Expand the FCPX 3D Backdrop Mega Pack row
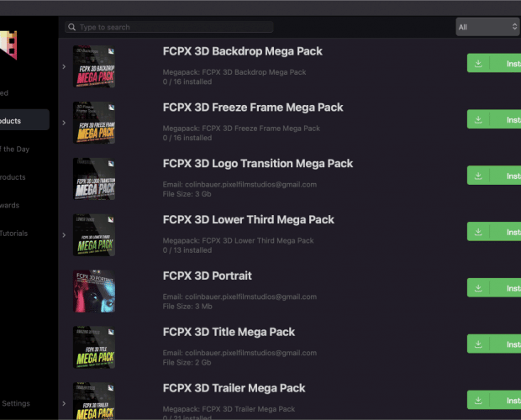The image size is (521, 420). click(64, 66)
